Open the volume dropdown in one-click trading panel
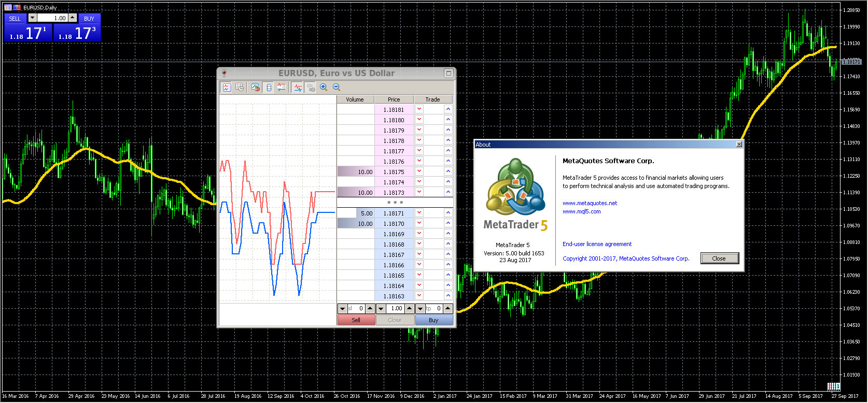868x403 pixels. pos(32,18)
